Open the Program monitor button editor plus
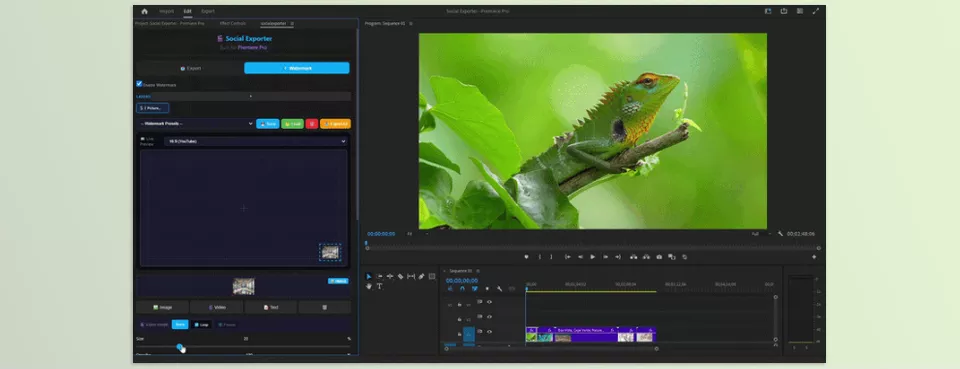This screenshot has width=960, height=369. point(814,257)
